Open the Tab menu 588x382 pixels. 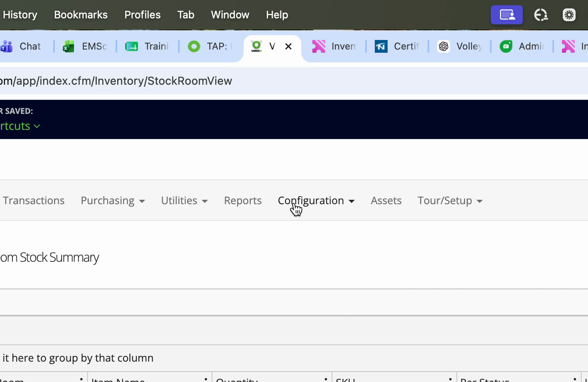(x=186, y=15)
